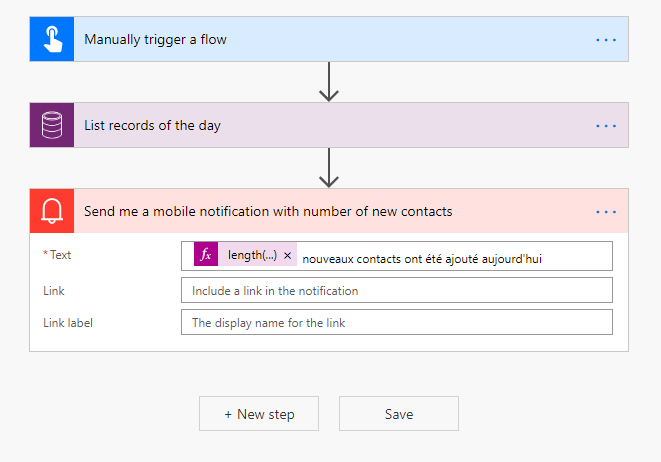Click the notification bell icon
The image size is (661, 462).
tap(52, 211)
